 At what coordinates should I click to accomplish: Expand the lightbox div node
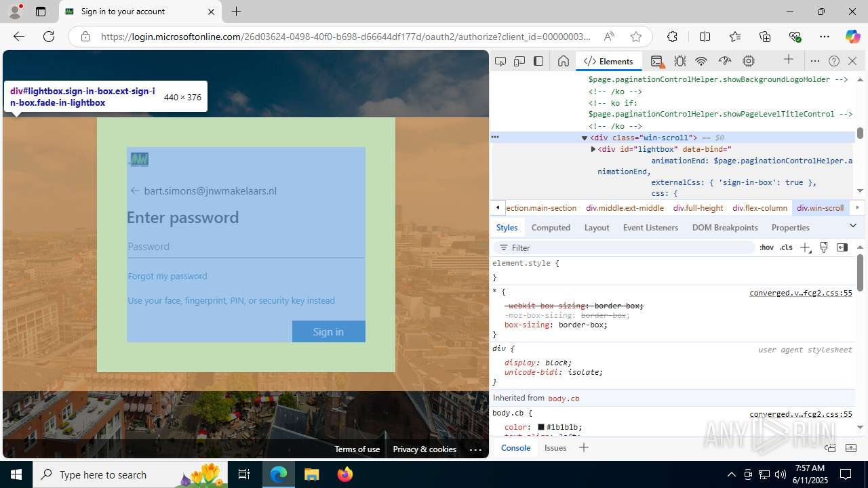(593, 149)
